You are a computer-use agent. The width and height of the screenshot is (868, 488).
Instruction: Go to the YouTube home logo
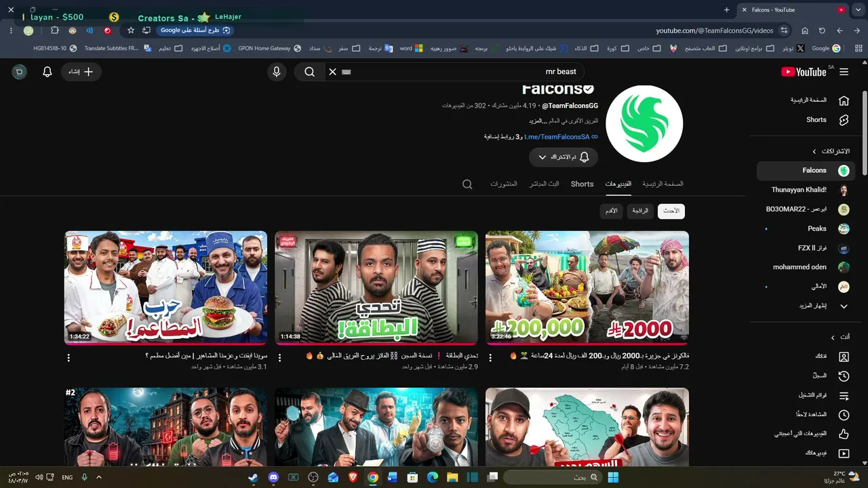[x=804, y=72]
